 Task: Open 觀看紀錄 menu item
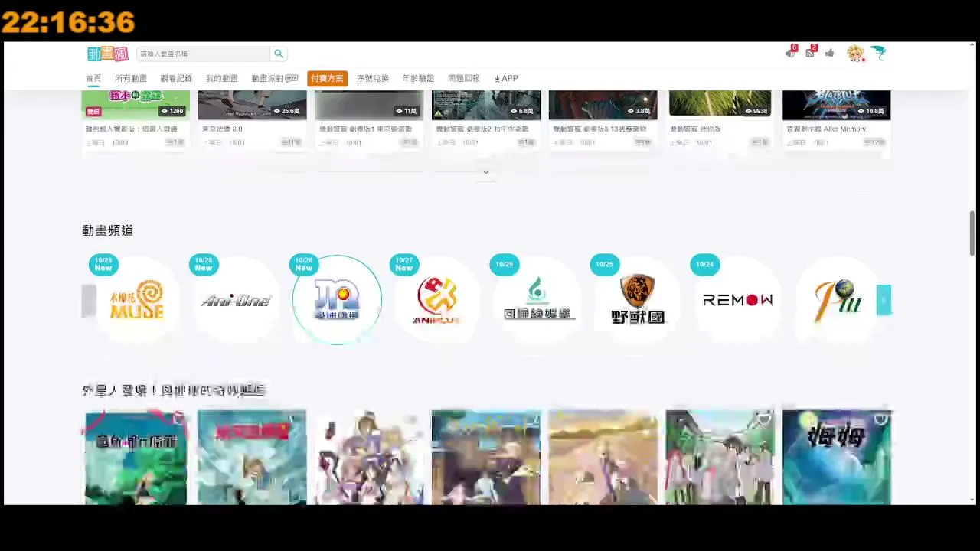176,78
